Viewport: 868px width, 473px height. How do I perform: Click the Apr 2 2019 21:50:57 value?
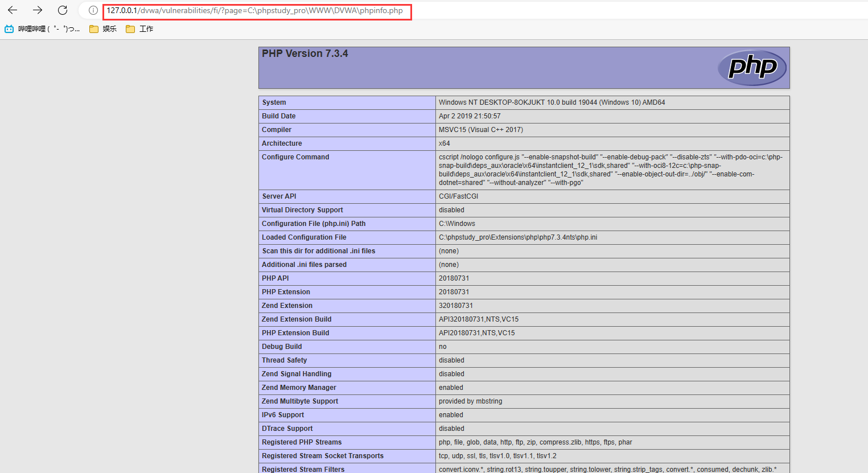point(470,116)
